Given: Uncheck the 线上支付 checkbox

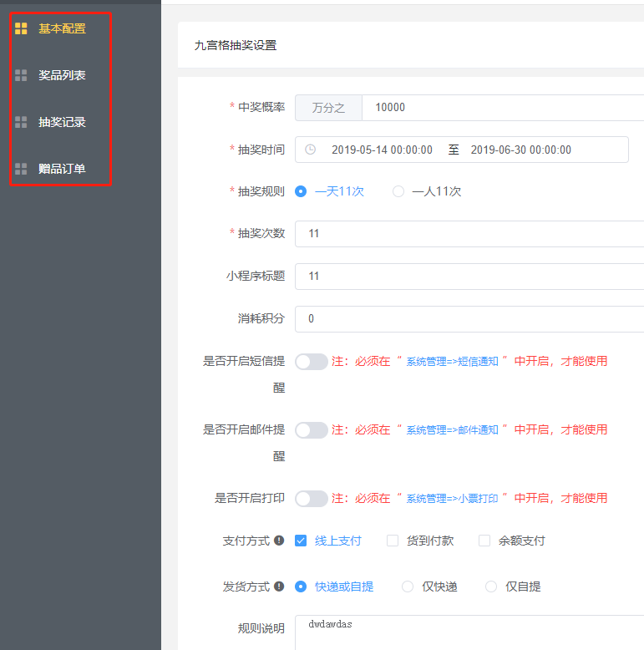Looking at the screenshot, I should coord(301,541).
